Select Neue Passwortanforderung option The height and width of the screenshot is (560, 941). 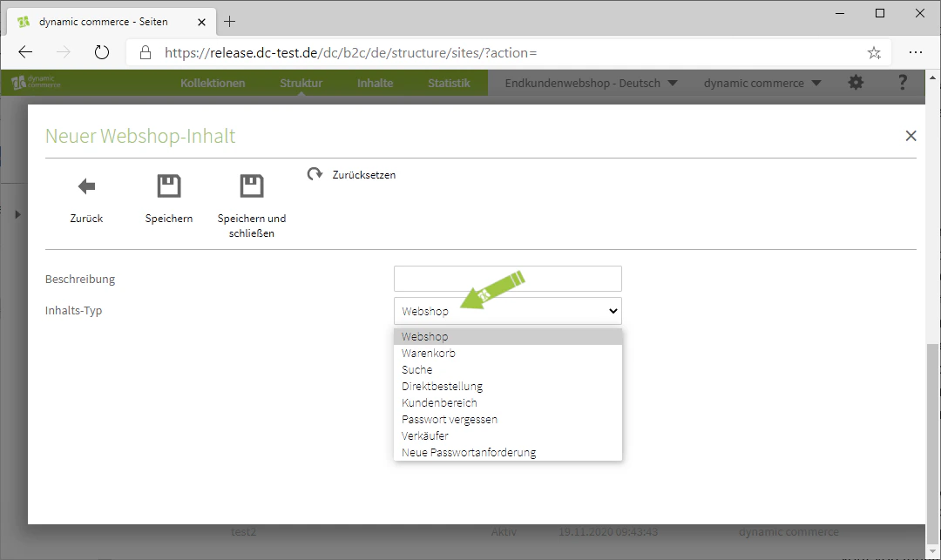coord(508,453)
